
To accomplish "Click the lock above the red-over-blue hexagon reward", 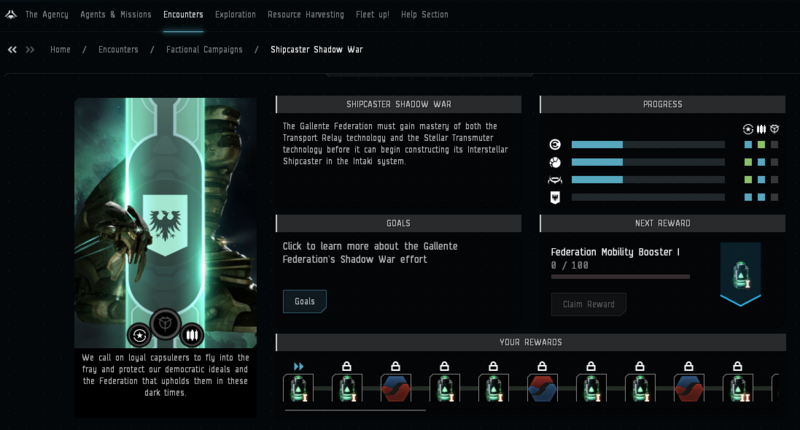I will 542,366.
